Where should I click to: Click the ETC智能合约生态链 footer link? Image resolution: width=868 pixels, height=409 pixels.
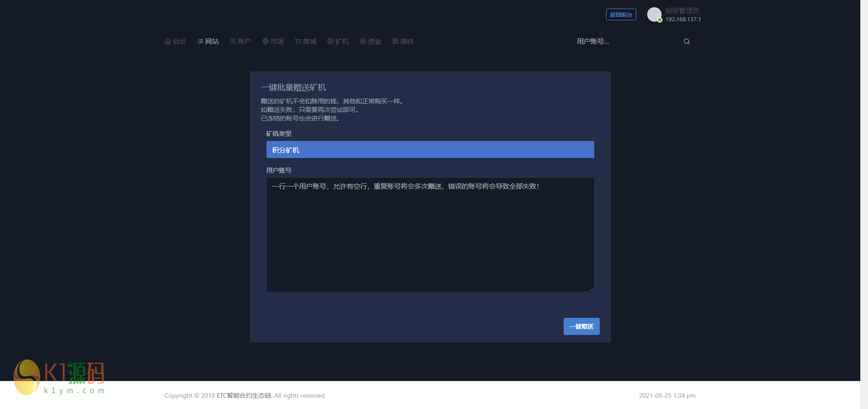tap(244, 395)
